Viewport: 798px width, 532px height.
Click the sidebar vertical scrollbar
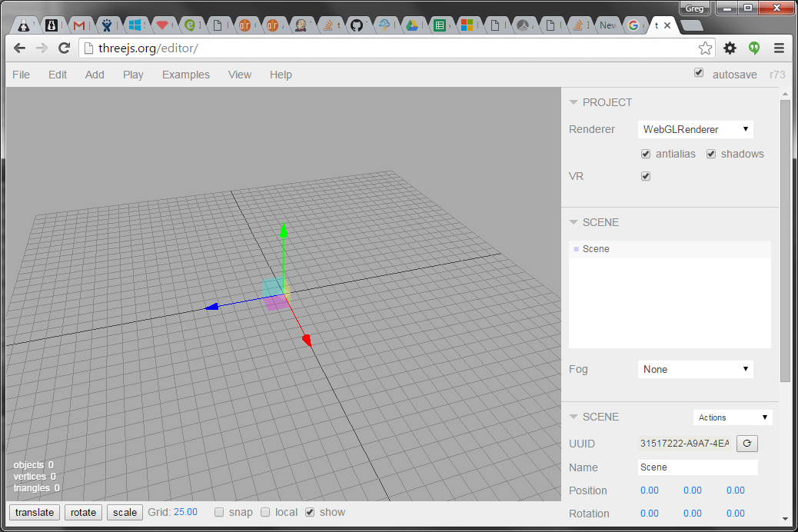[x=785, y=241]
